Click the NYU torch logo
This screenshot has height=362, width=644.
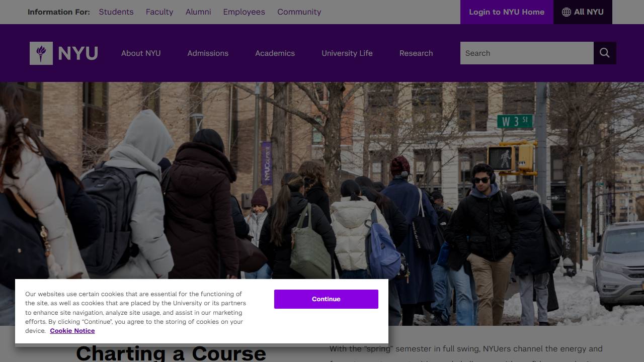tap(41, 53)
